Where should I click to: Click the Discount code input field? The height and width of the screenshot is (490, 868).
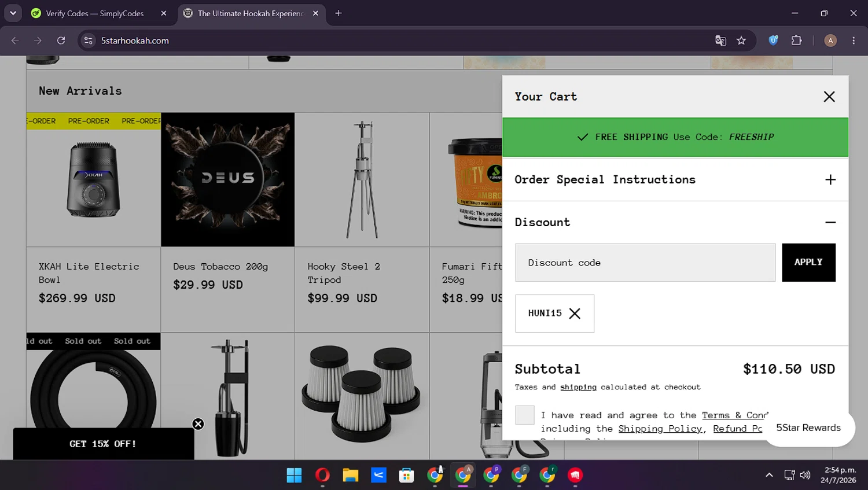point(645,263)
